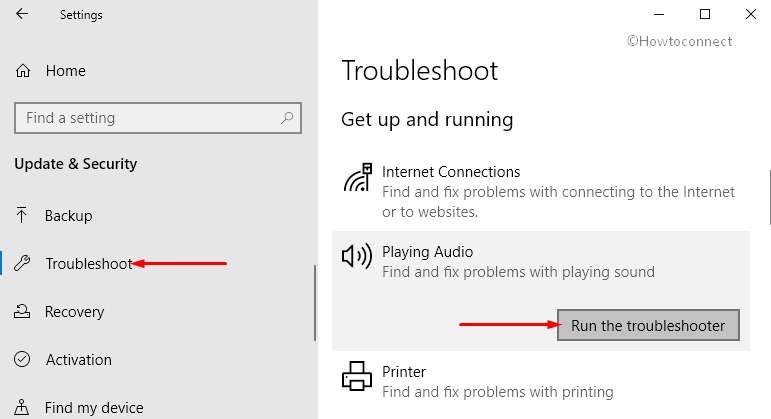Click the back arrow icon
Screen dimensions: 771x419
pyautogui.click(x=22, y=14)
